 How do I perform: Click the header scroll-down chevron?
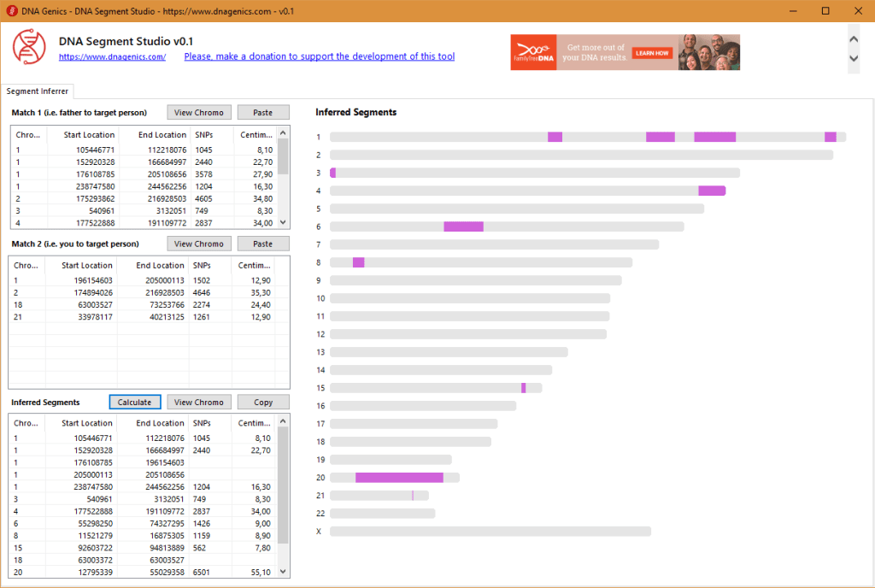click(853, 58)
